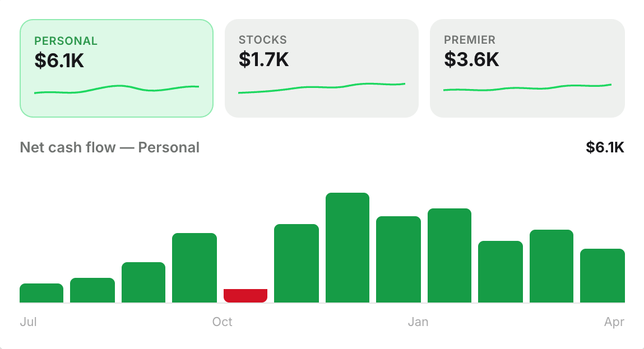Click the $6.1K total next to chart title
The image size is (644, 349).
pyautogui.click(x=605, y=147)
